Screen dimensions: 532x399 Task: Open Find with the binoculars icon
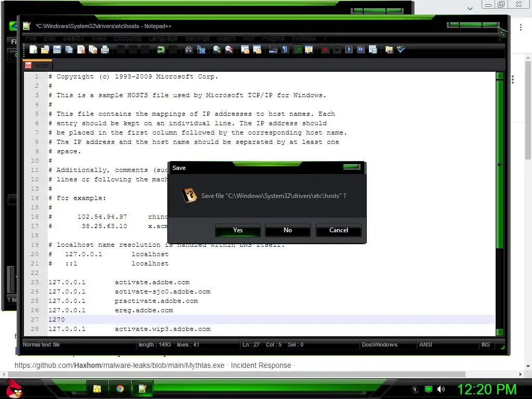click(189, 49)
